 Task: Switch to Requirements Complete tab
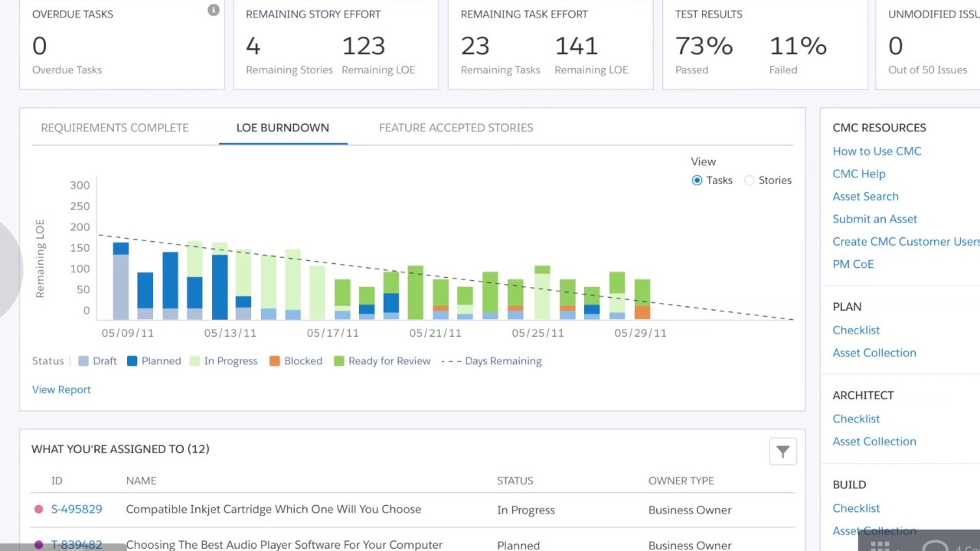(x=115, y=127)
